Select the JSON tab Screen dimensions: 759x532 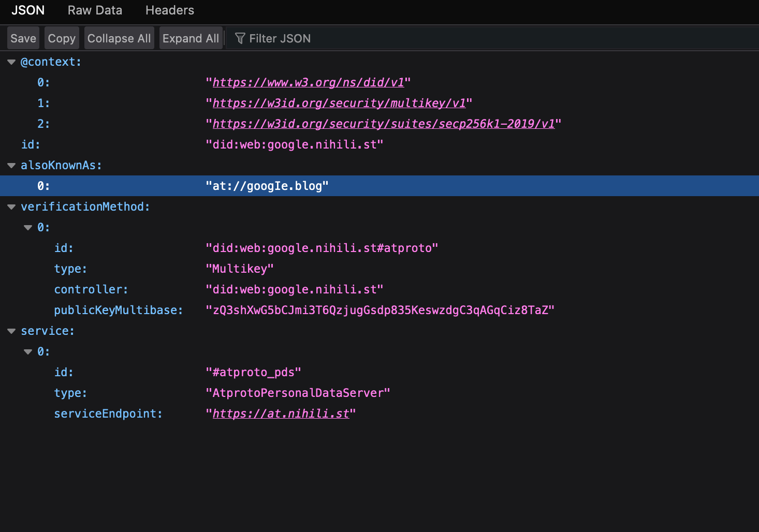pyautogui.click(x=28, y=10)
